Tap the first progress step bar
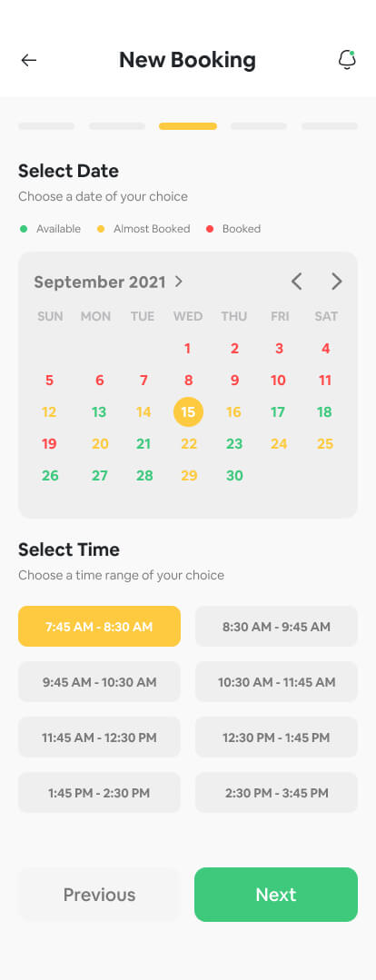The height and width of the screenshot is (980, 376). [46, 126]
